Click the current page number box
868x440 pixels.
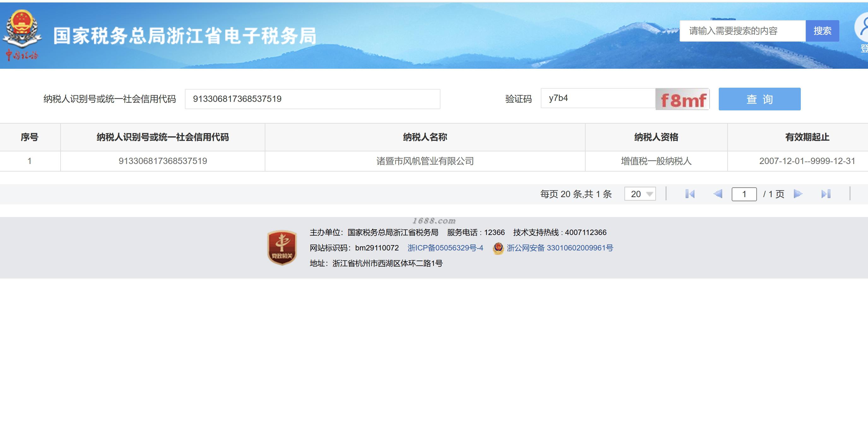click(x=744, y=194)
